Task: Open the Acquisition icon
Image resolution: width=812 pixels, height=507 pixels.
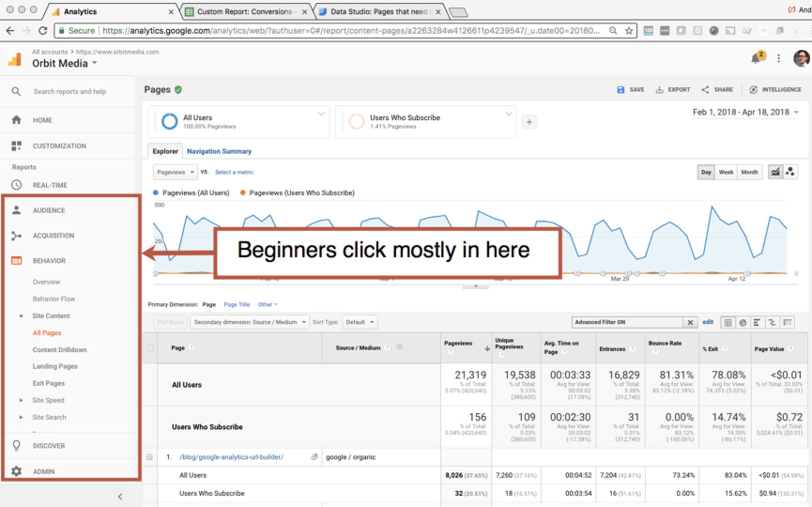Action: 16,236
